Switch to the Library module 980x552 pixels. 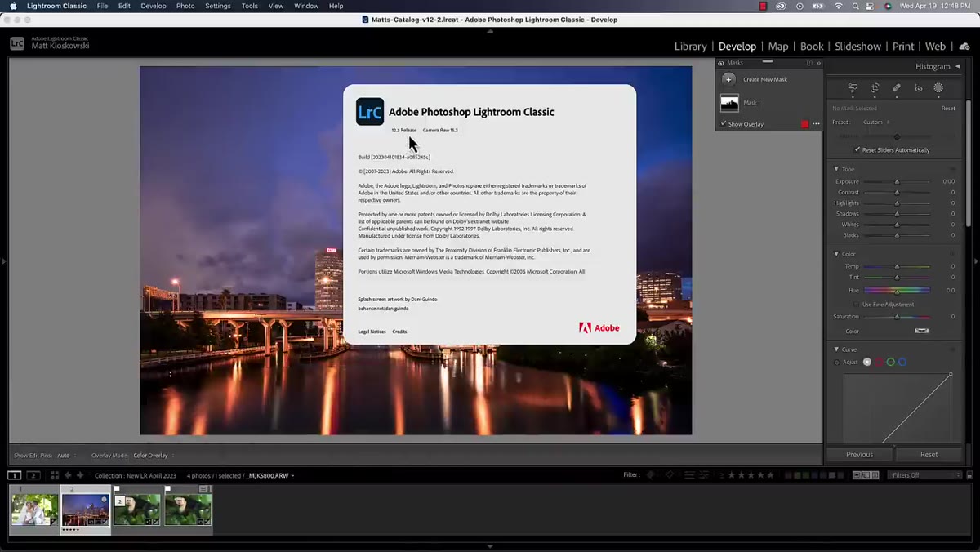click(x=690, y=47)
